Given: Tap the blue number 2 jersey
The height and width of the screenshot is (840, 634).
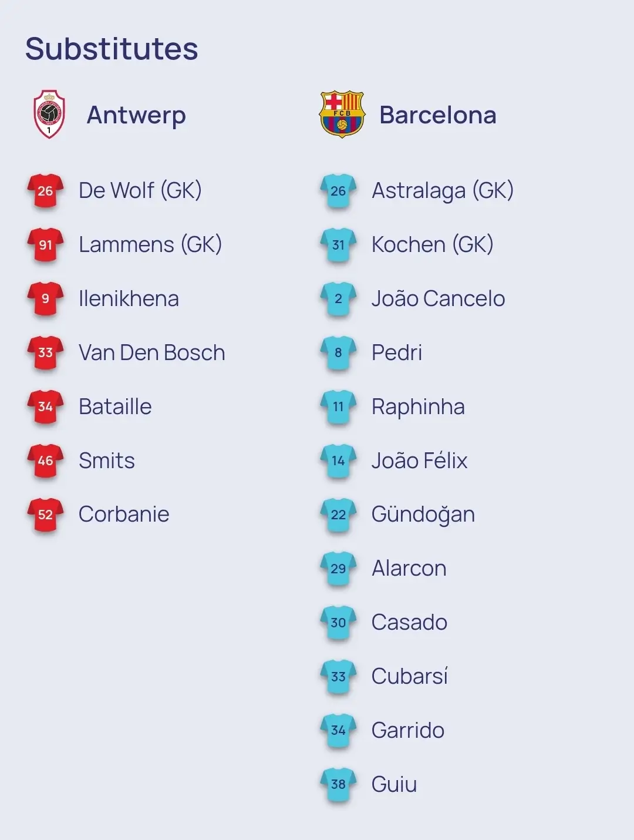Looking at the screenshot, I should click(338, 298).
